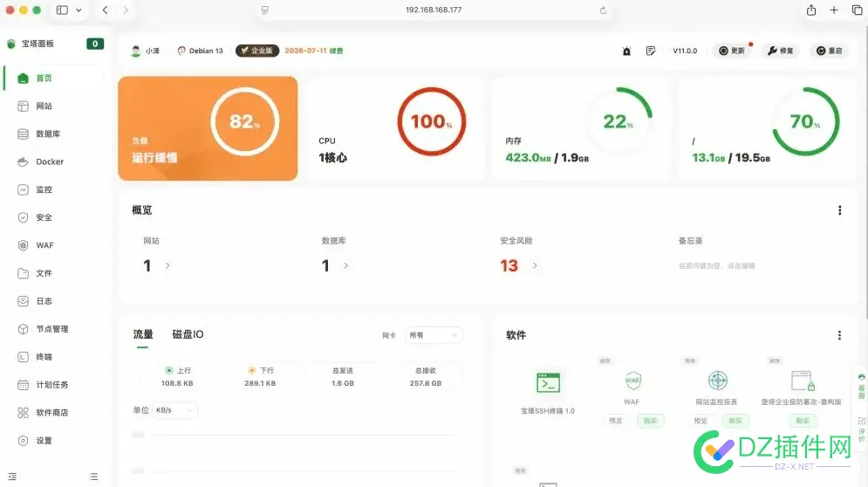This screenshot has height=487, width=868.
Task: Toggle the Safari sidebar button
Action: tap(62, 10)
